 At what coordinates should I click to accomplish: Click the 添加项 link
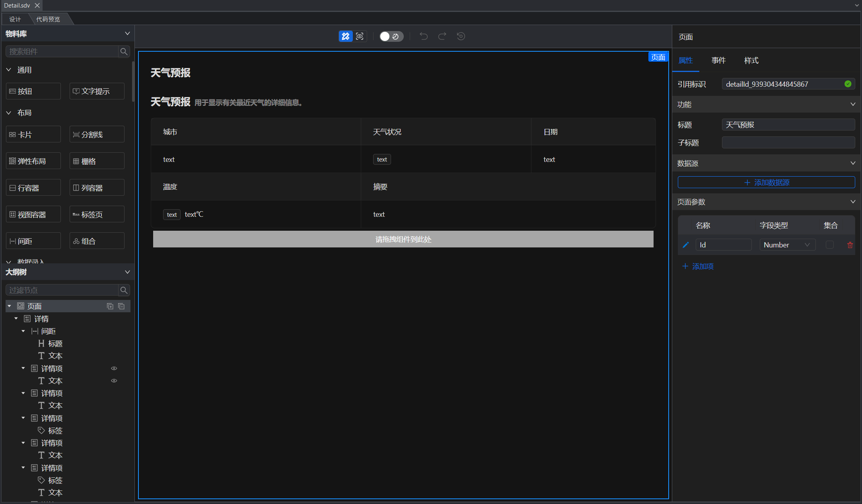(x=698, y=266)
